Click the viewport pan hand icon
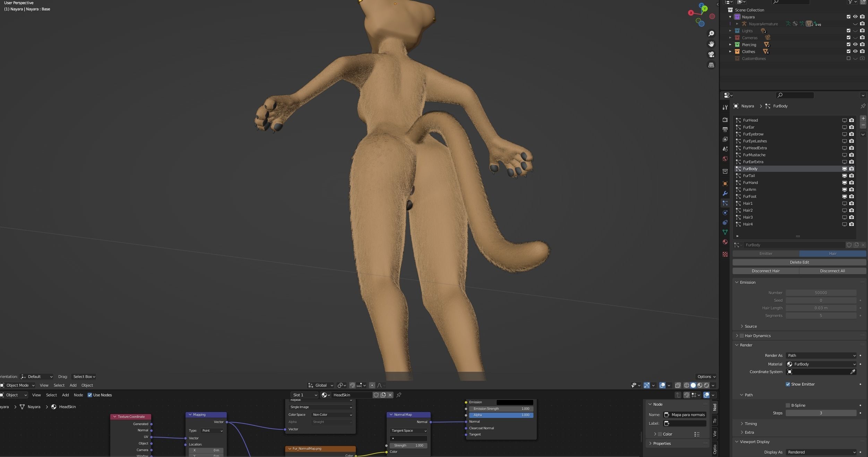 coord(711,44)
